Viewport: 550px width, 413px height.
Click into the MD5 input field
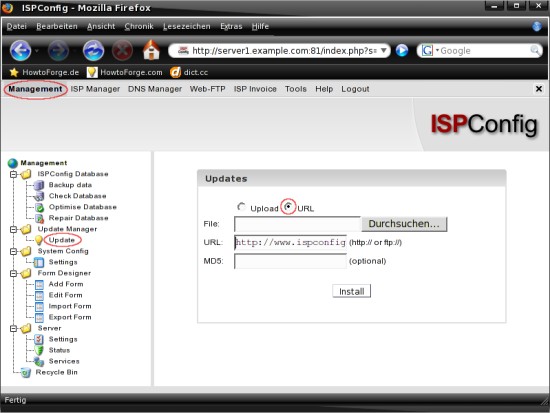[x=290, y=261]
